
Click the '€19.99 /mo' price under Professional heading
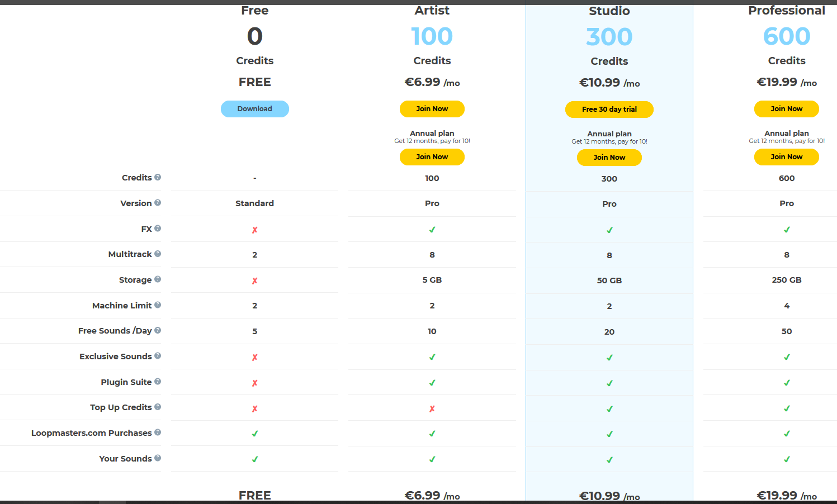click(x=787, y=82)
